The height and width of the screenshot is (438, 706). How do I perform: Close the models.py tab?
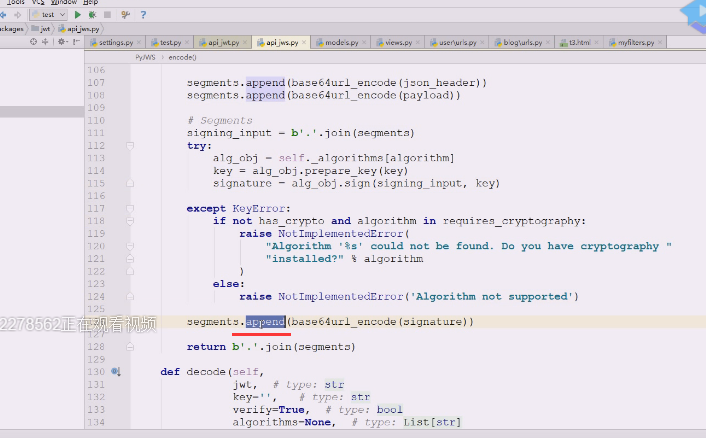point(364,42)
